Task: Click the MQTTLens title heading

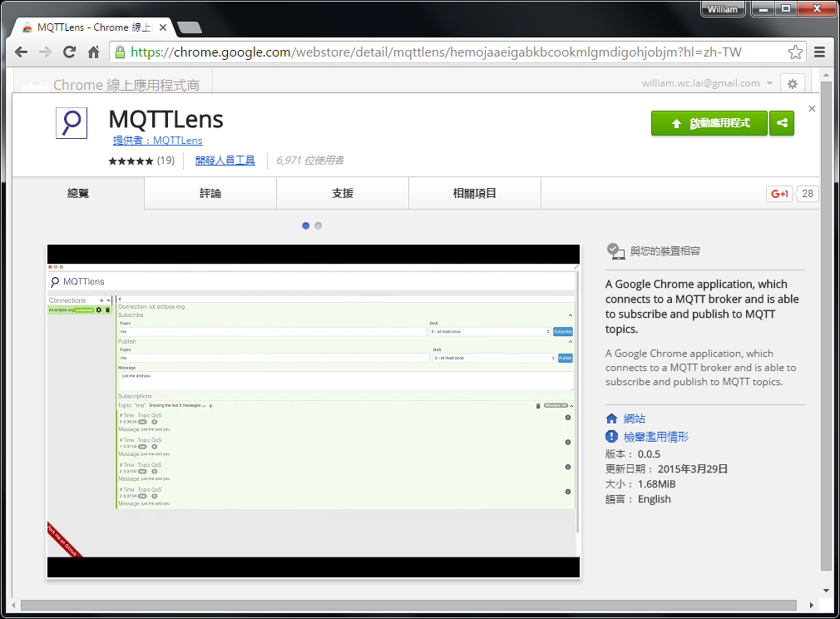Action: pyautogui.click(x=166, y=119)
